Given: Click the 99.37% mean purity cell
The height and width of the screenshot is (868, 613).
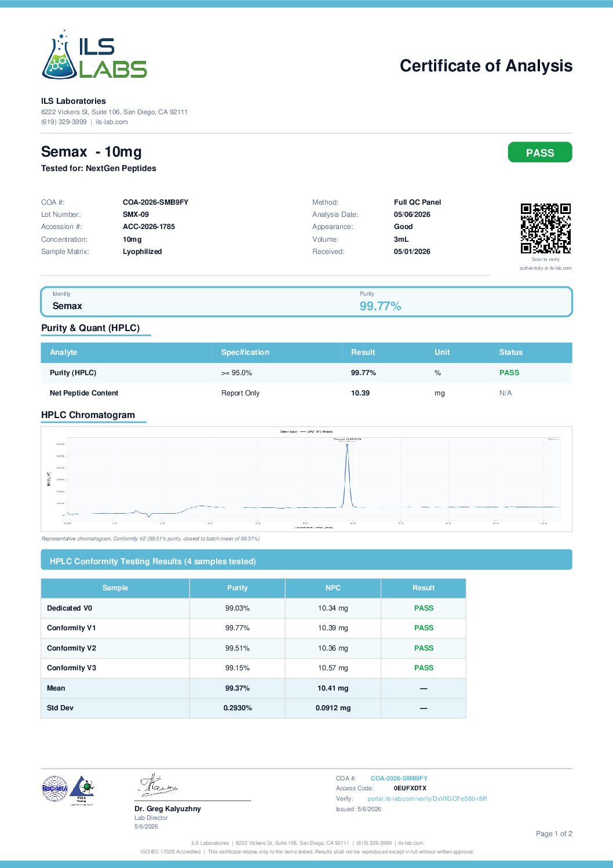Looking at the screenshot, I should coord(238,688).
